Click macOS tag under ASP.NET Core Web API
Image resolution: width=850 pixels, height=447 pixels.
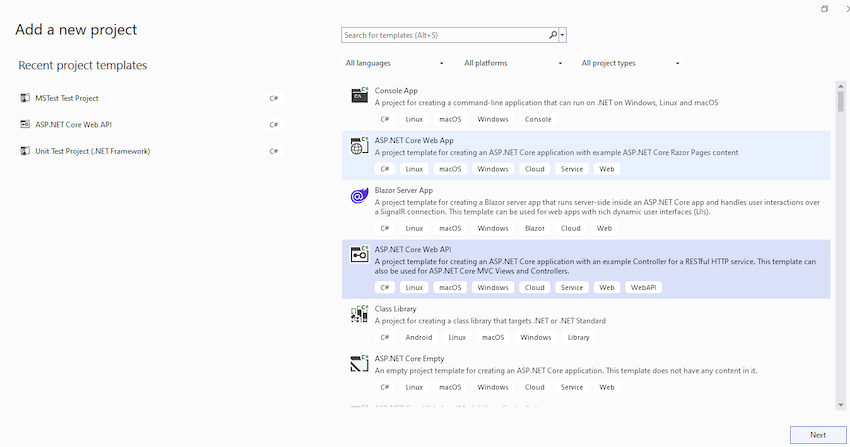450,287
